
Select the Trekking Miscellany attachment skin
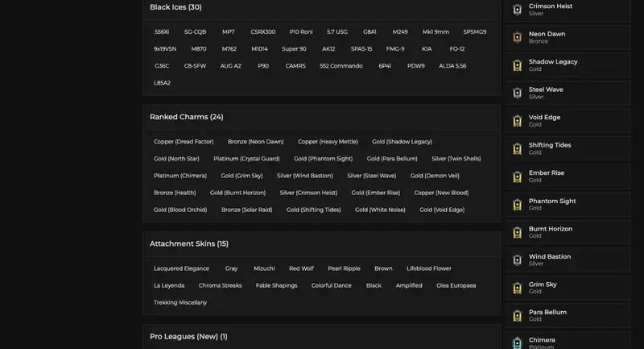[180, 302]
